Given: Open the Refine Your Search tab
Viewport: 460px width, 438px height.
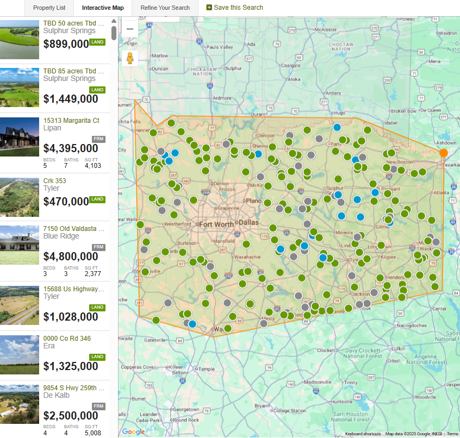Looking at the screenshot, I should point(165,8).
